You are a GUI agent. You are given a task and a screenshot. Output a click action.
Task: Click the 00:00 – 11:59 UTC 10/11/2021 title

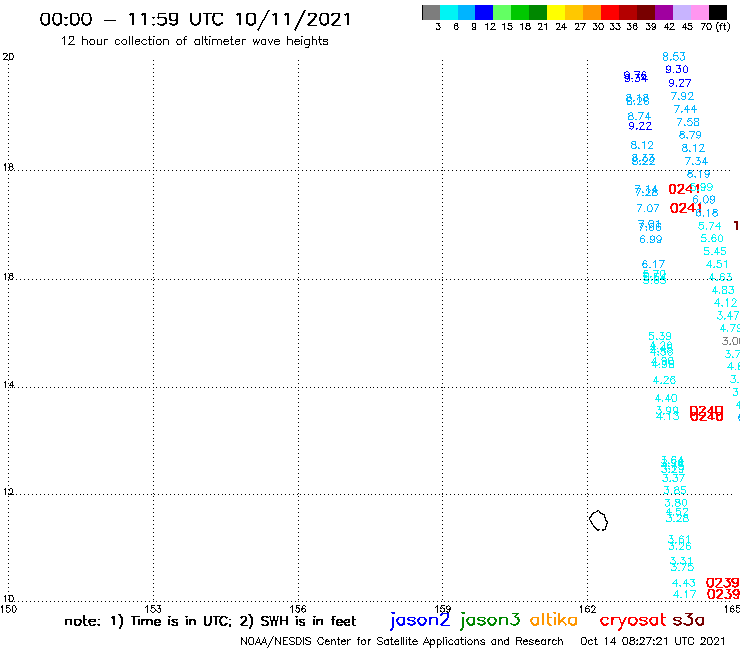[x=195, y=19]
